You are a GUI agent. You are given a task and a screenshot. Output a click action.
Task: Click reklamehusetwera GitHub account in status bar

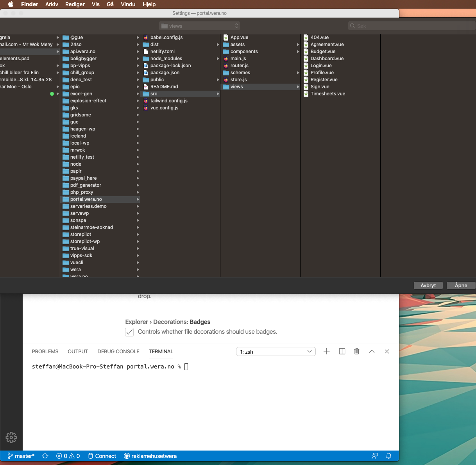pos(150,456)
